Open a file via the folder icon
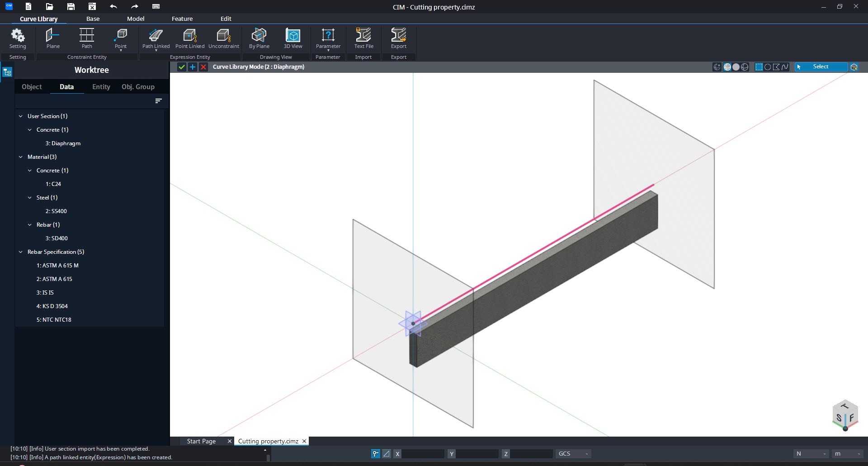Screen dimensions: 868x466 click(50, 6)
